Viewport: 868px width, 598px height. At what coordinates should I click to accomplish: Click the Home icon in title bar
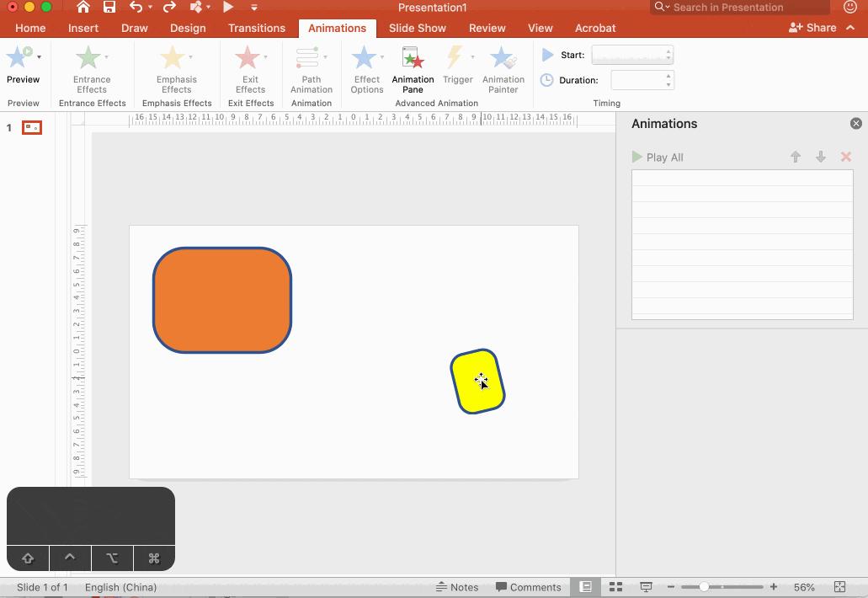(x=83, y=8)
